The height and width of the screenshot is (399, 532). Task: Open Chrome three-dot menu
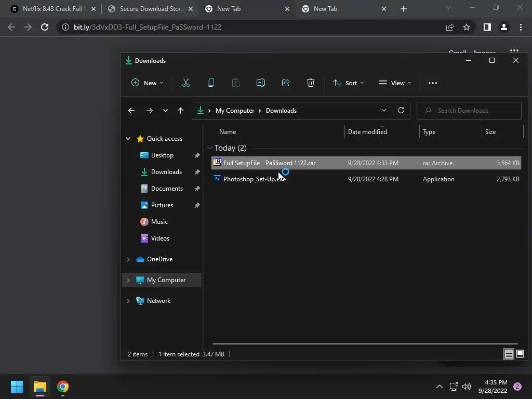(x=521, y=27)
